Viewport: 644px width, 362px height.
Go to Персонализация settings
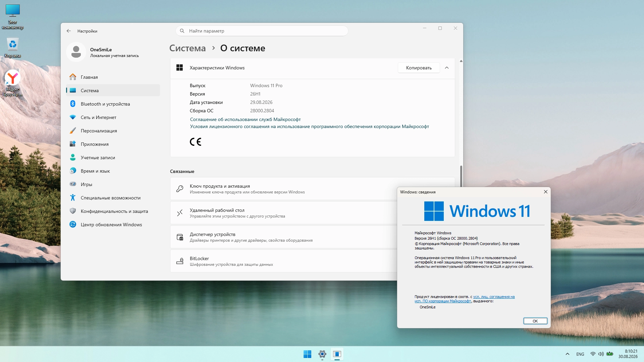pyautogui.click(x=113, y=131)
